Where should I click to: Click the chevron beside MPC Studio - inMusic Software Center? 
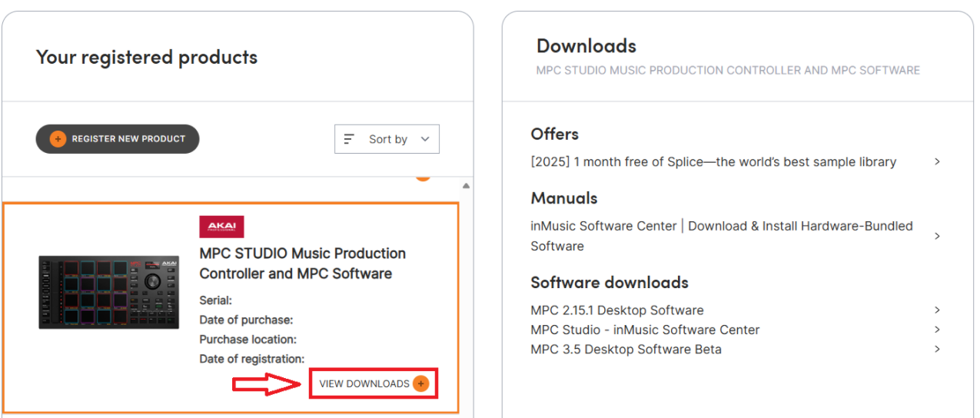pyautogui.click(x=937, y=329)
